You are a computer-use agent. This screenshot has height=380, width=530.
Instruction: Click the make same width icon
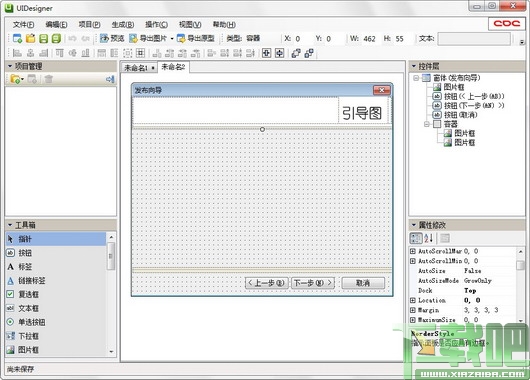(x=101, y=53)
